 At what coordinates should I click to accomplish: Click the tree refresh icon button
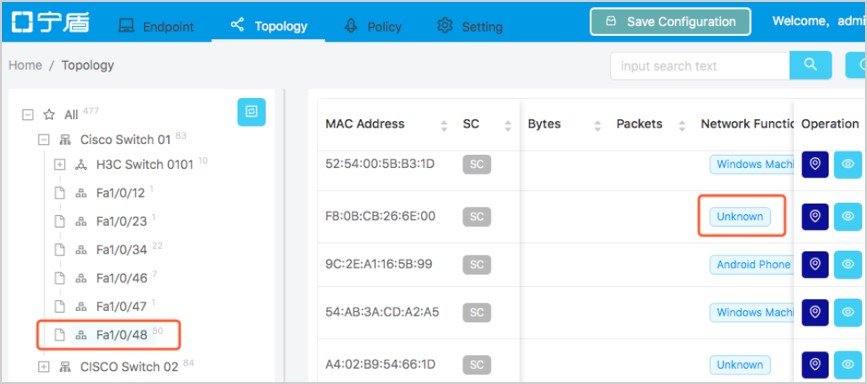pyautogui.click(x=252, y=112)
